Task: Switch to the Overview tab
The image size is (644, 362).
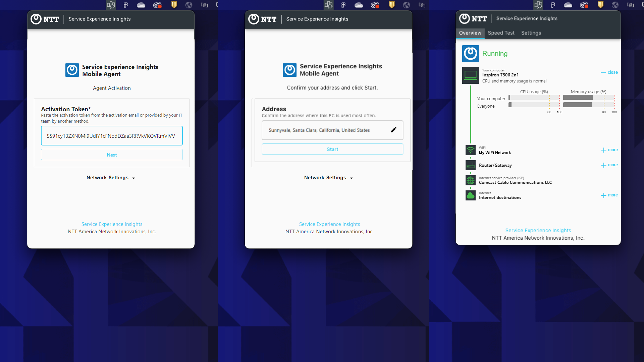Action: (470, 33)
